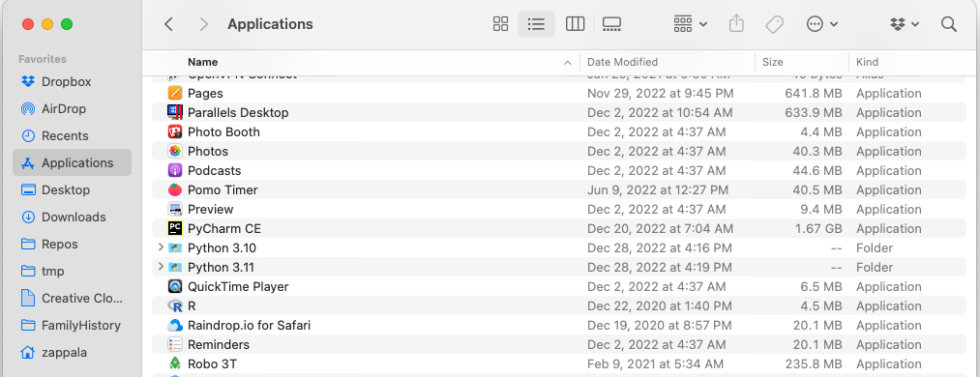Click the "Raindrop.io for Safari" name
This screenshot has height=377, width=980.
click(x=249, y=326)
